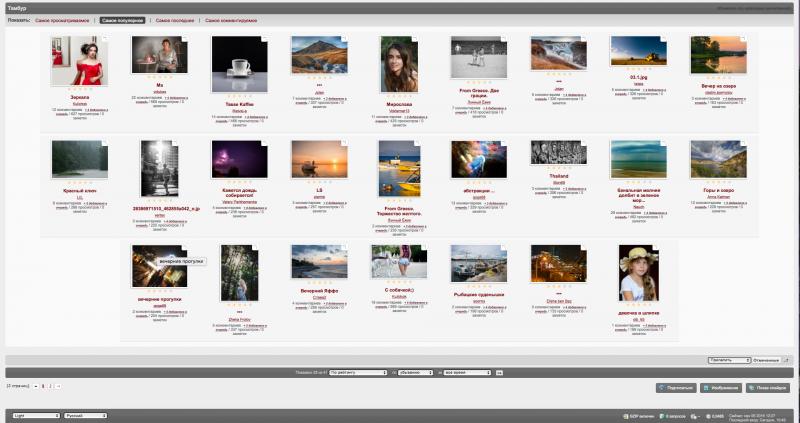Switch to the Самое комментируемое tab
800x423 pixels.
(231, 20)
